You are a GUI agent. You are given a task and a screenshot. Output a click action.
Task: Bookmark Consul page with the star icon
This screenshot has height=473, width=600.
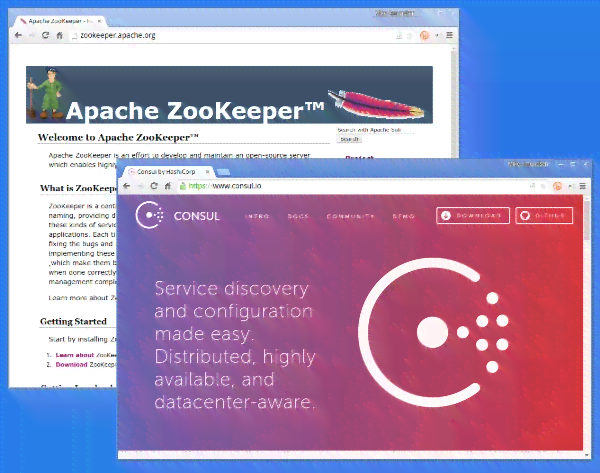[x=543, y=186]
